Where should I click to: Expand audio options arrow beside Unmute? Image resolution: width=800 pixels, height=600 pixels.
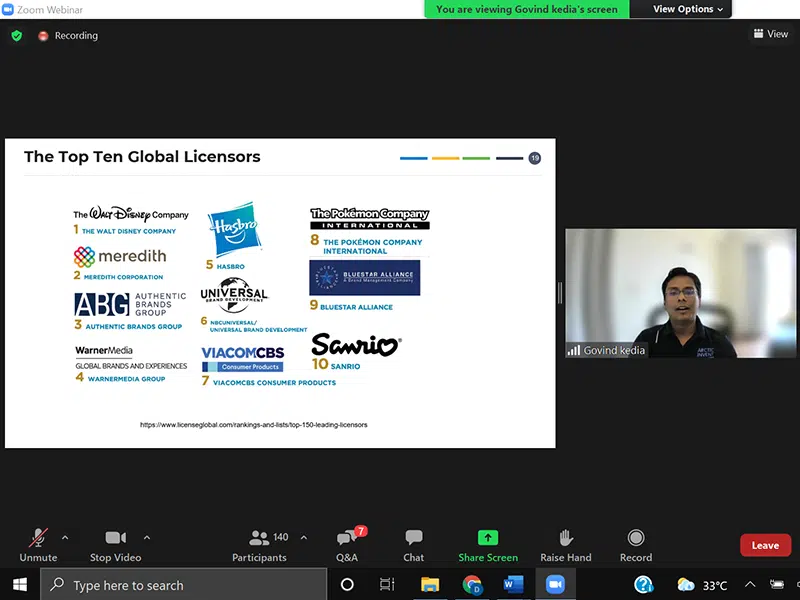(65, 537)
